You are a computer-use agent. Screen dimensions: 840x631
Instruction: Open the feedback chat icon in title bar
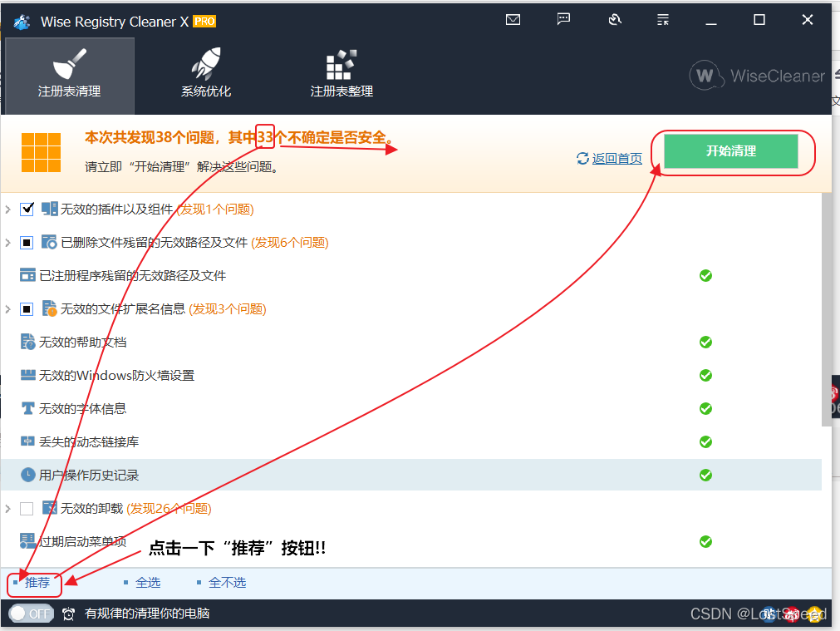click(563, 19)
